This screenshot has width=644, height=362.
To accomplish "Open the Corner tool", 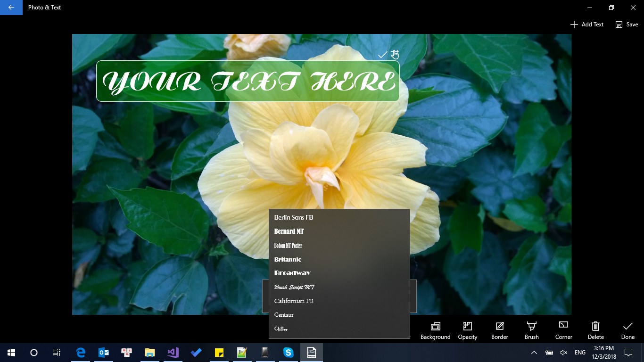I will (563, 330).
